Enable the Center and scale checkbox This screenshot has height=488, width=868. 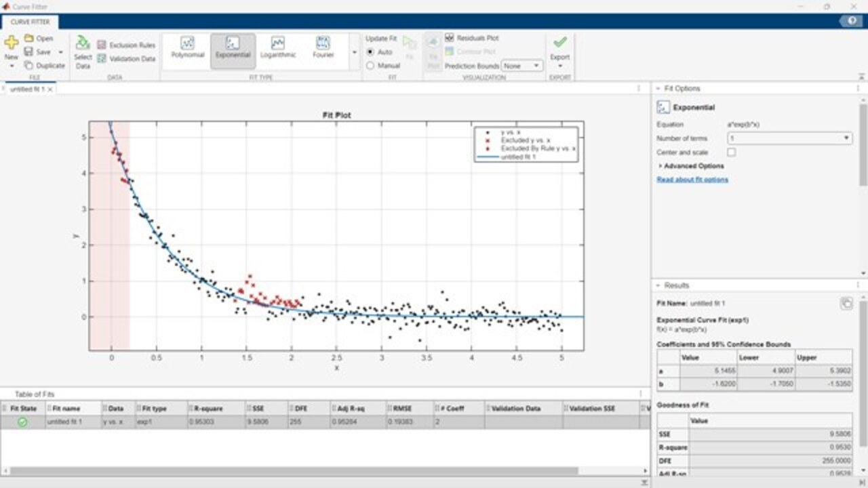731,152
